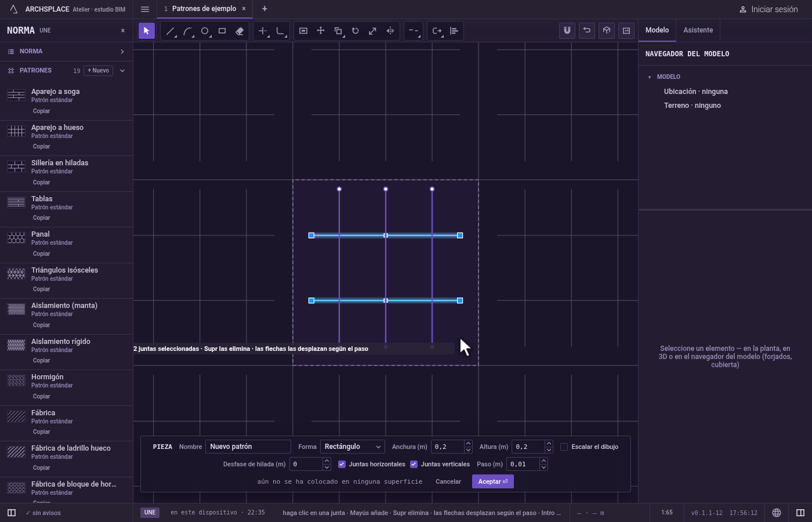Screen dimensions: 812x522
Task: Toggle the magnet snap icon
Action: (x=567, y=31)
